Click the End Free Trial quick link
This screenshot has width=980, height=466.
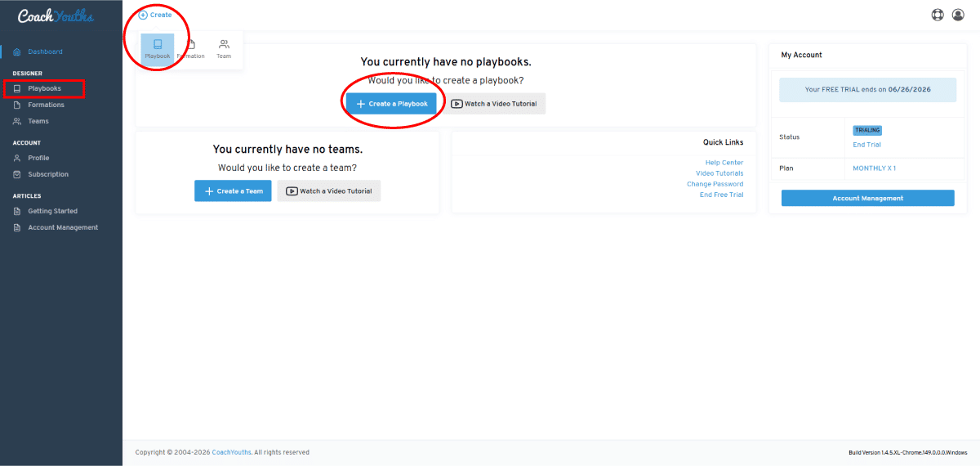[x=721, y=195]
